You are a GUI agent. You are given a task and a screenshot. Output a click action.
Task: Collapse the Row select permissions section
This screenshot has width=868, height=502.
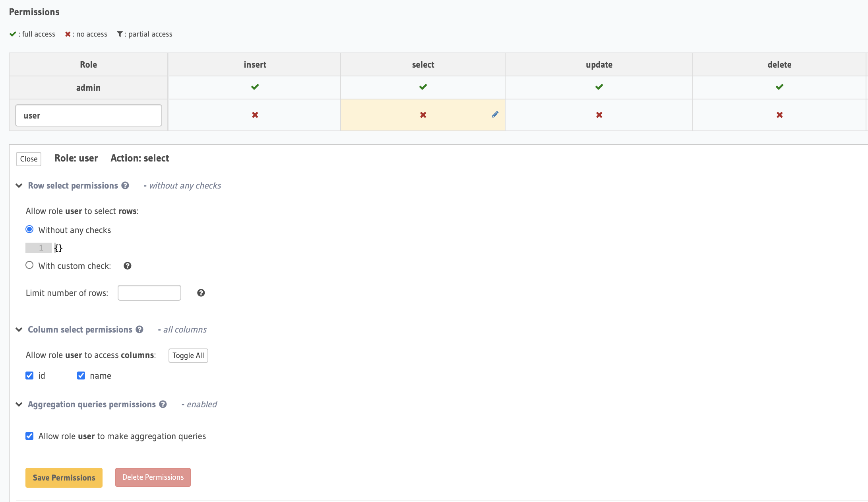click(19, 186)
